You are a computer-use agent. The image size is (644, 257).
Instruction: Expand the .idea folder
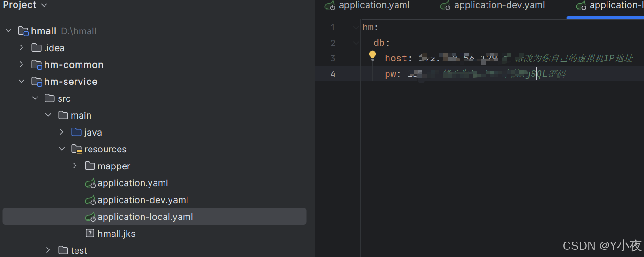21,48
